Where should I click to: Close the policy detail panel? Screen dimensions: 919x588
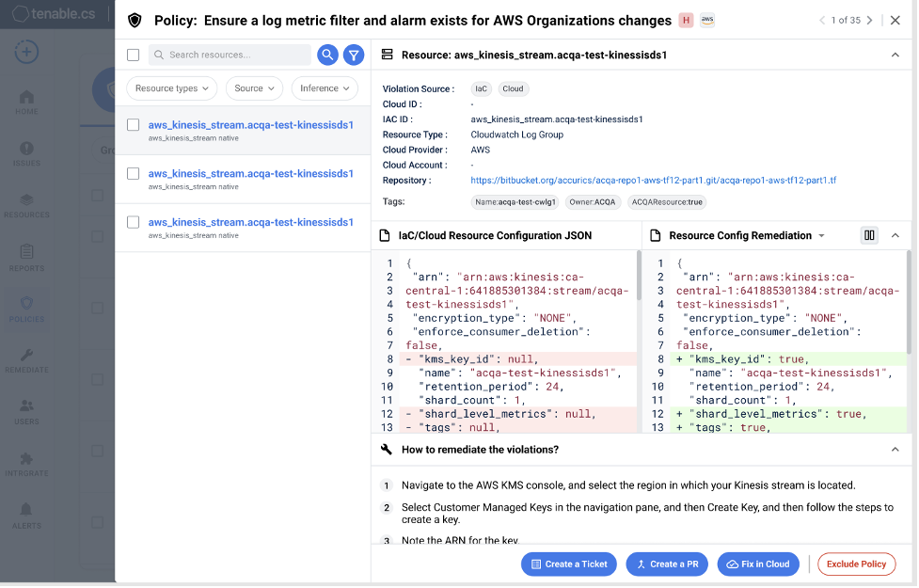[895, 21]
